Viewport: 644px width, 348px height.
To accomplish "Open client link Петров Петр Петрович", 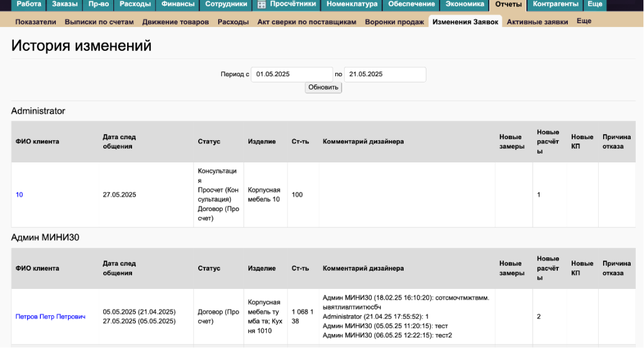I will [x=50, y=317].
